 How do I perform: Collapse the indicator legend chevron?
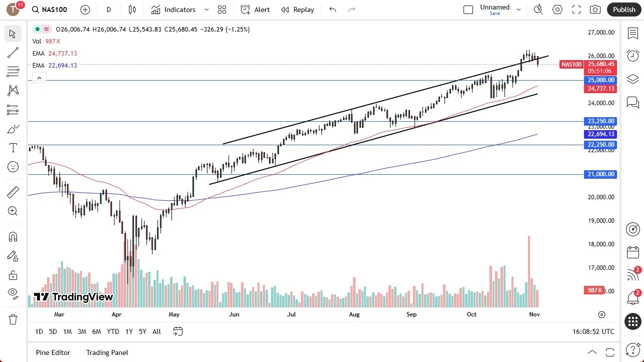pyautogui.click(x=39, y=78)
